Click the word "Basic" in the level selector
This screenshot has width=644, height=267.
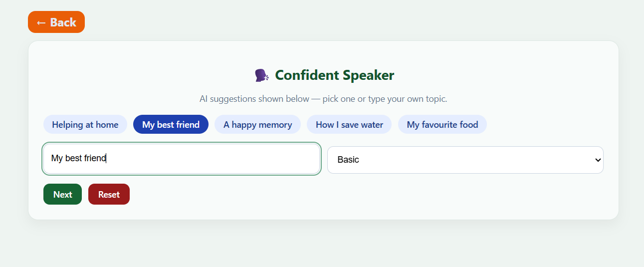[x=348, y=160]
